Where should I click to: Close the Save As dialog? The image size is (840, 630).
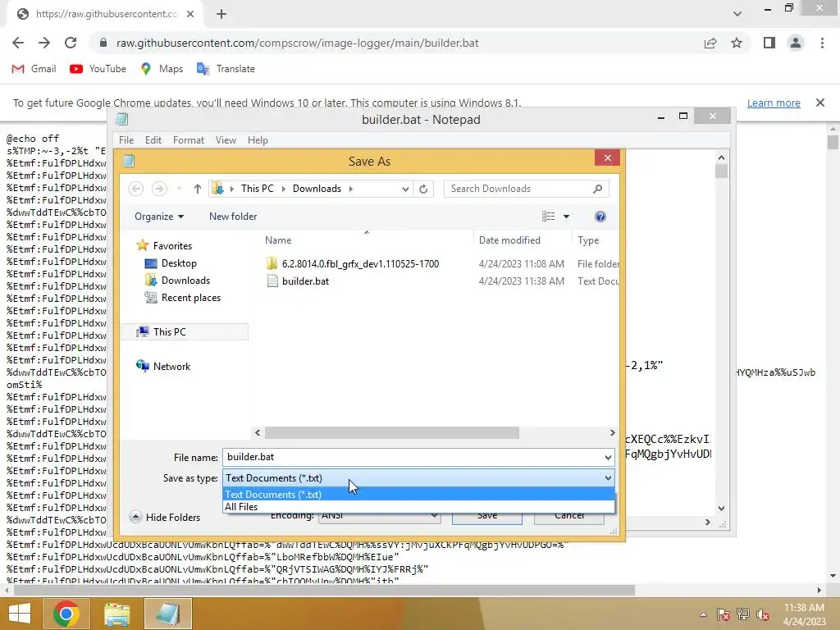tap(608, 157)
